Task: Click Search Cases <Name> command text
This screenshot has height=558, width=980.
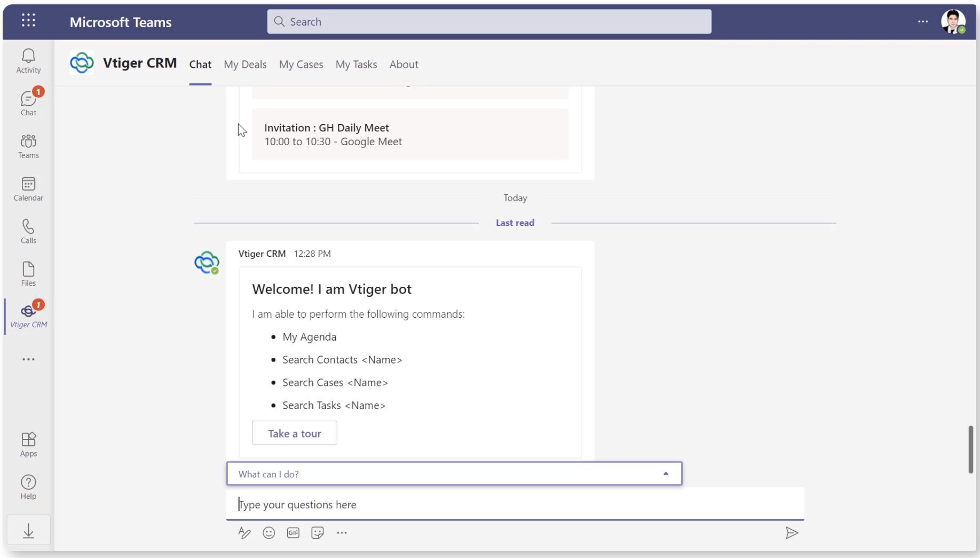Action: pos(335,383)
